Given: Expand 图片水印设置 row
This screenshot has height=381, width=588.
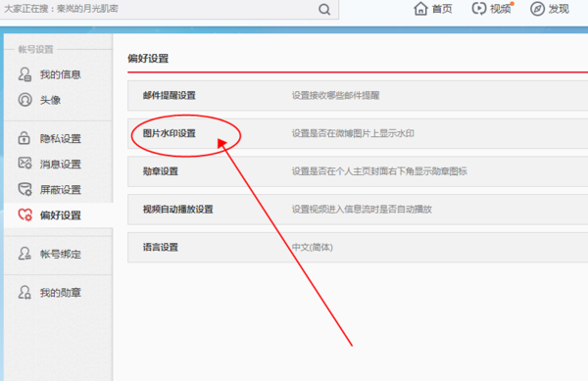Looking at the screenshot, I should tap(358, 133).
